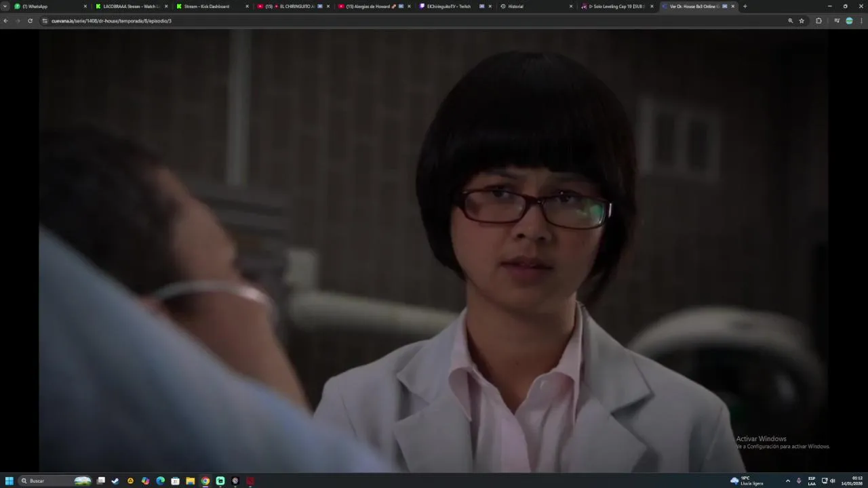The width and height of the screenshot is (868, 488).
Task: Close the Stream - Kick Dashboard tab
Action: 247,6
